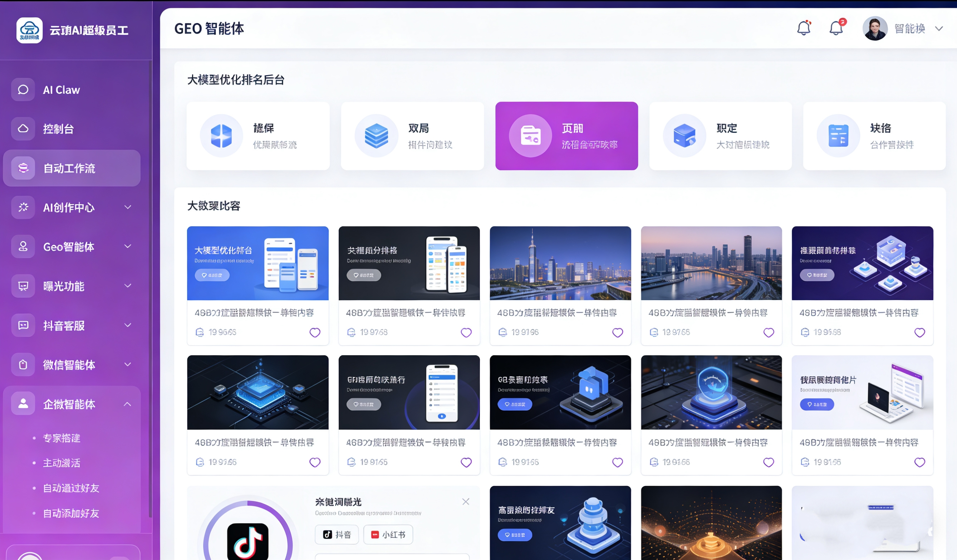Click the bell icon with red badge
The width and height of the screenshot is (957, 560).
pyautogui.click(x=836, y=27)
